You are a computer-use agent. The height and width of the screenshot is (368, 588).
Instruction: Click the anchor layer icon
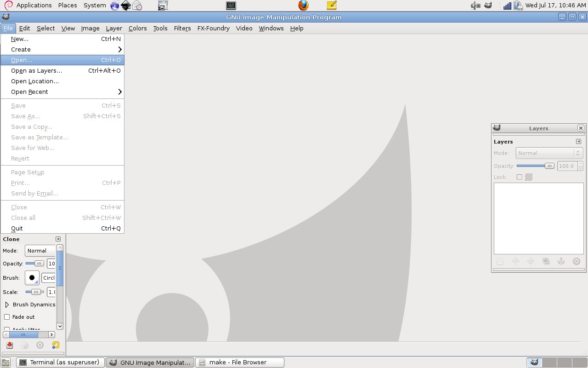(x=561, y=261)
